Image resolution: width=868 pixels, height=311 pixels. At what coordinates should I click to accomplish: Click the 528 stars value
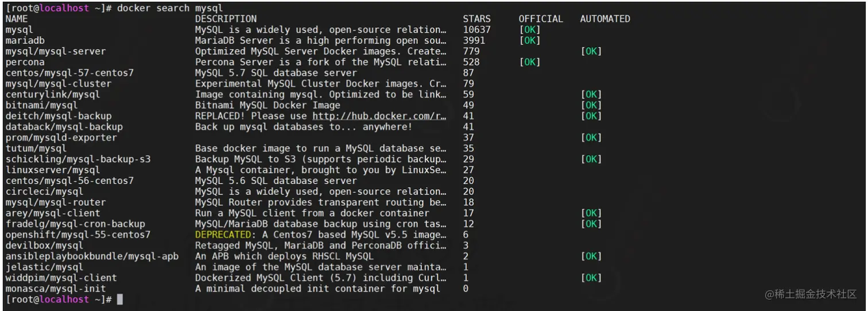tap(471, 62)
